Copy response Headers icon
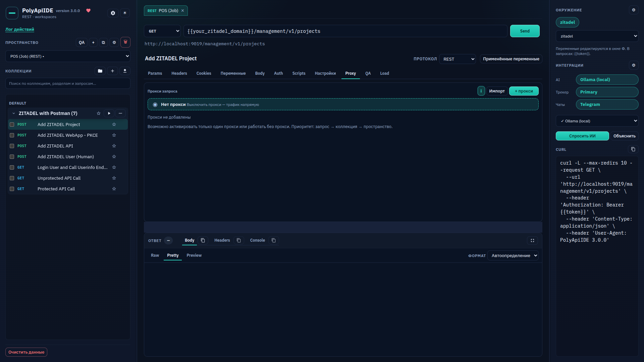644x362 pixels. click(x=239, y=240)
